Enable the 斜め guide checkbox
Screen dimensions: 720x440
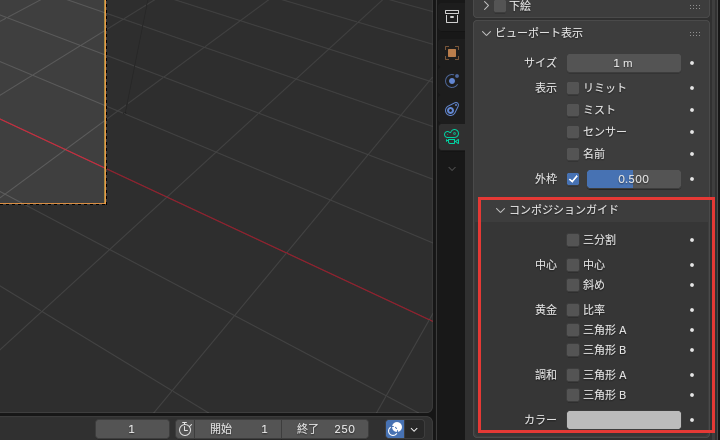(x=573, y=285)
